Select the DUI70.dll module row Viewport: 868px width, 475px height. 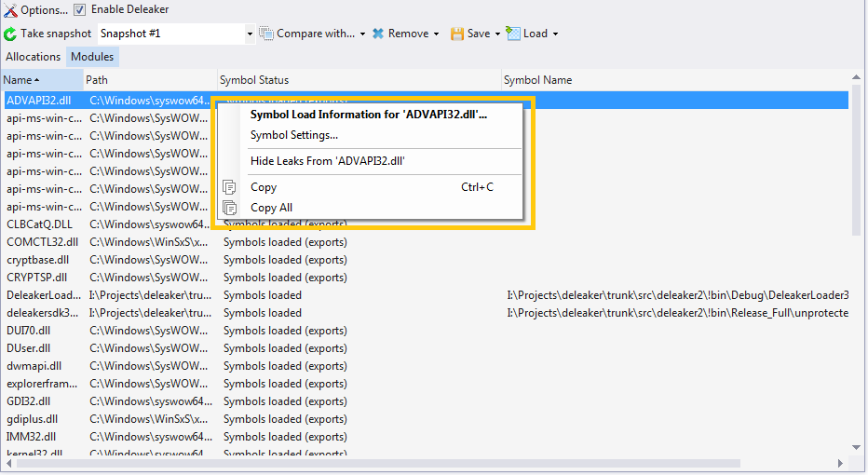point(425,331)
